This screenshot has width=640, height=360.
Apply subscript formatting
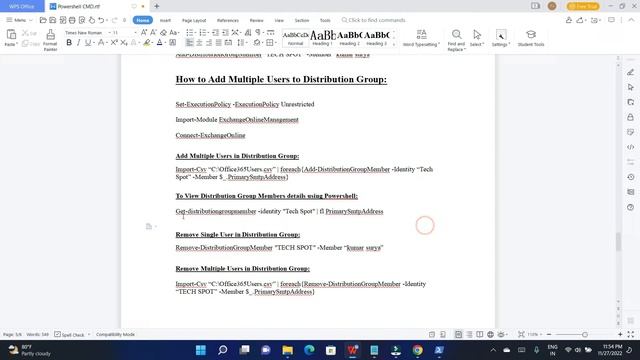pos(124,42)
